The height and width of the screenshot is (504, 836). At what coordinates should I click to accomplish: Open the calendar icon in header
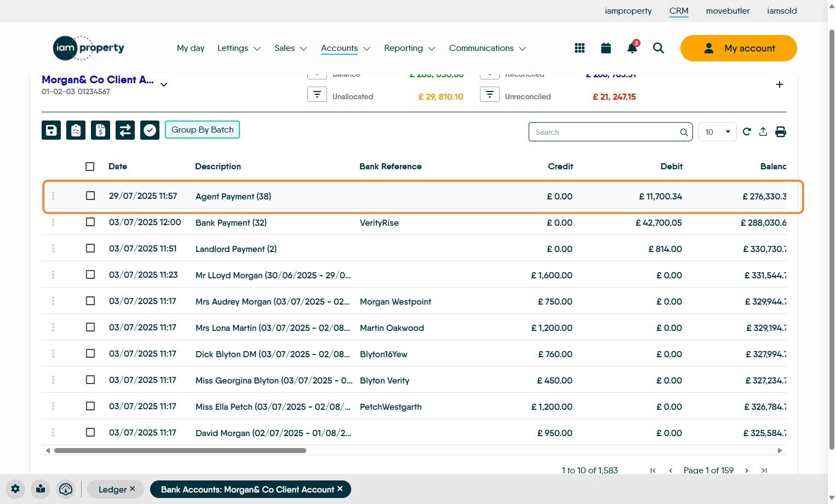(606, 48)
